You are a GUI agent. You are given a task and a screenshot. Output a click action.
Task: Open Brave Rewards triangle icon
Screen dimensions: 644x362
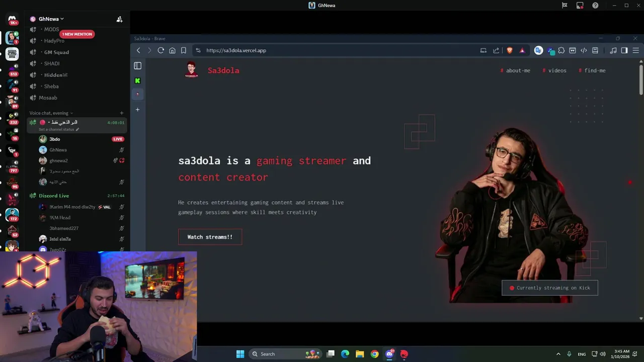coord(522,50)
